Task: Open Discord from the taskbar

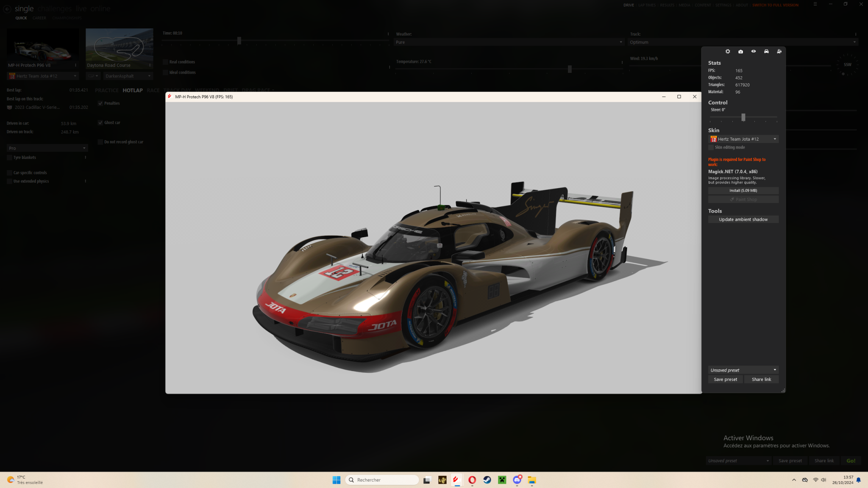Action: coord(517,480)
